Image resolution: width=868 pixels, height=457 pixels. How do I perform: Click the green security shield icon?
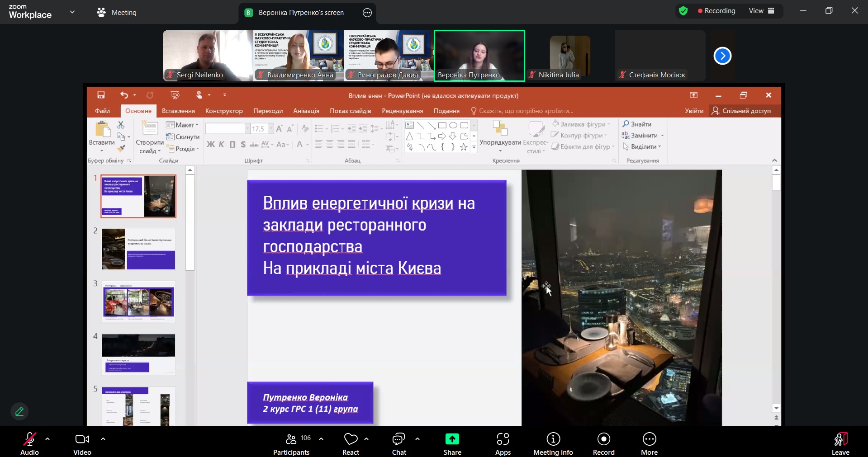(683, 11)
